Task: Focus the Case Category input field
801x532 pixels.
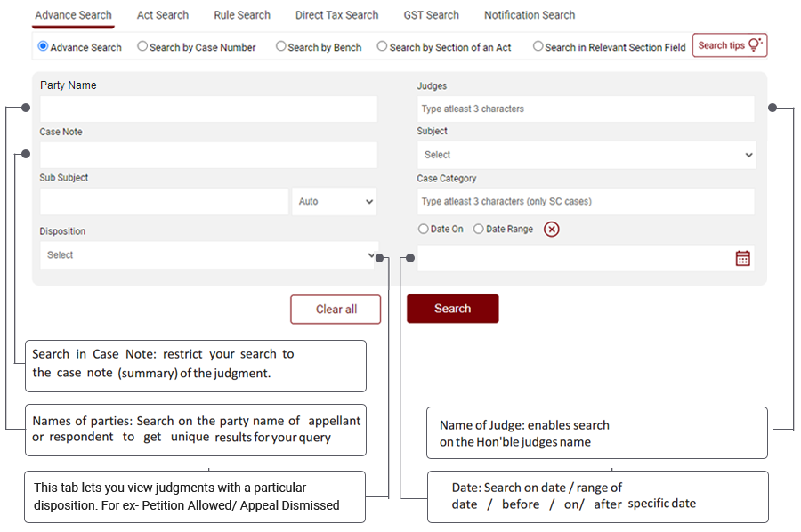Action: pyautogui.click(x=586, y=201)
